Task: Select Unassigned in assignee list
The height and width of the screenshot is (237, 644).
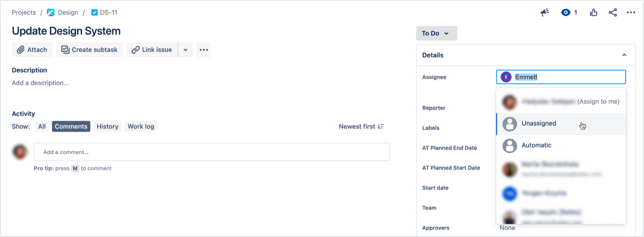Action: click(x=539, y=124)
